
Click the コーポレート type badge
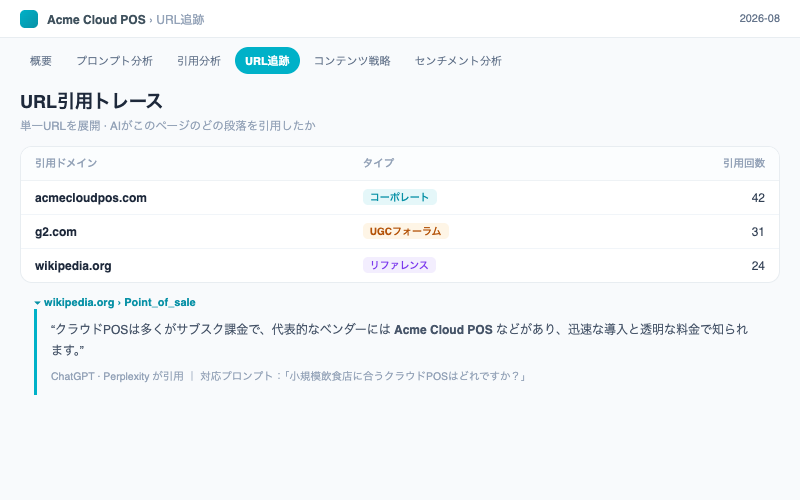(399, 197)
